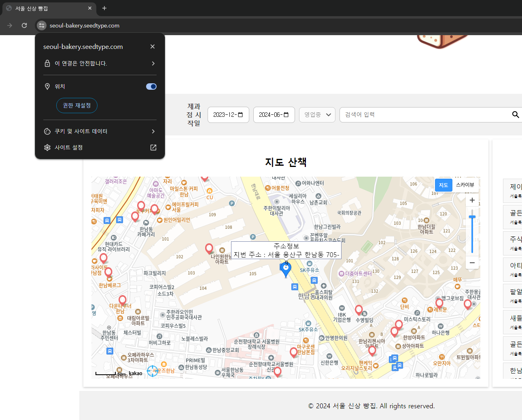Click the zoom-out minus icon on the map
522x420 pixels.
472,263
